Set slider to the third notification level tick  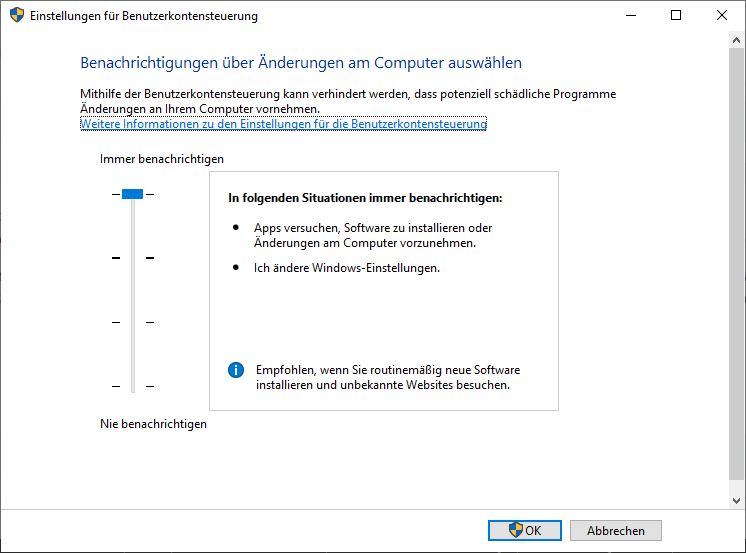(133, 322)
